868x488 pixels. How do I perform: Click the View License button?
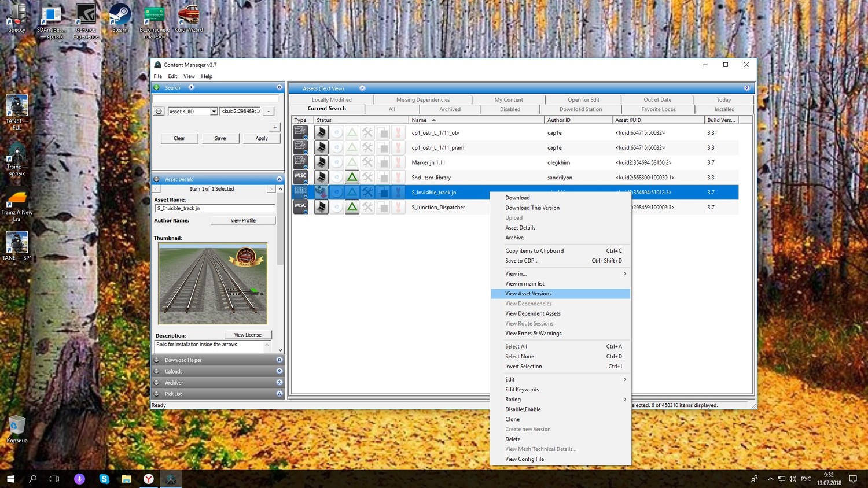pyautogui.click(x=248, y=335)
